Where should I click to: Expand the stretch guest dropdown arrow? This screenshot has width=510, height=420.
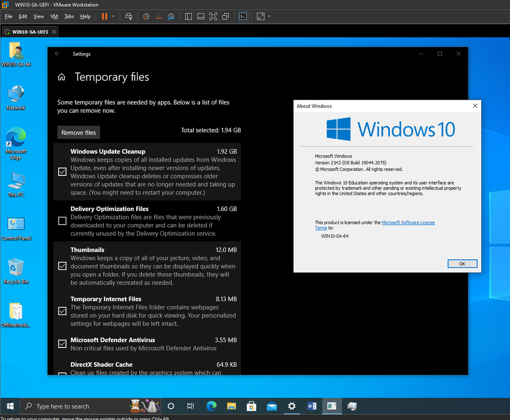(269, 17)
